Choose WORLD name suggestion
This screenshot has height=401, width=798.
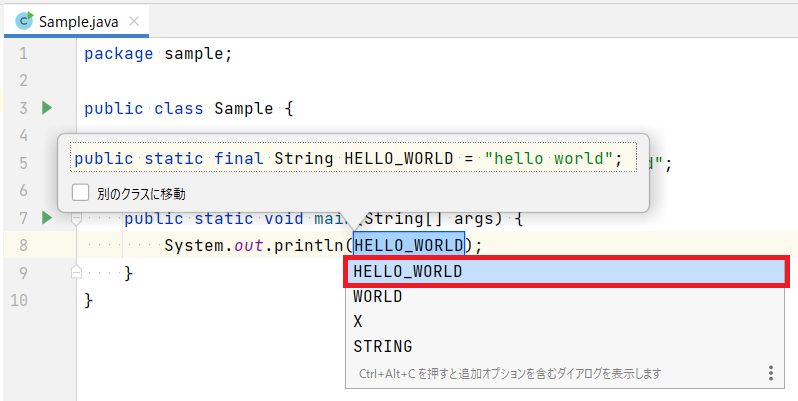click(x=565, y=296)
